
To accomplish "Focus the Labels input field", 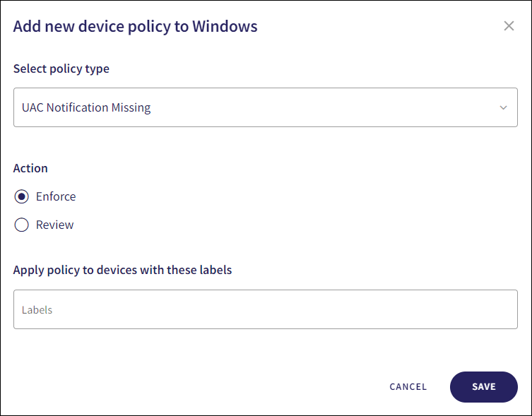I will [x=265, y=309].
